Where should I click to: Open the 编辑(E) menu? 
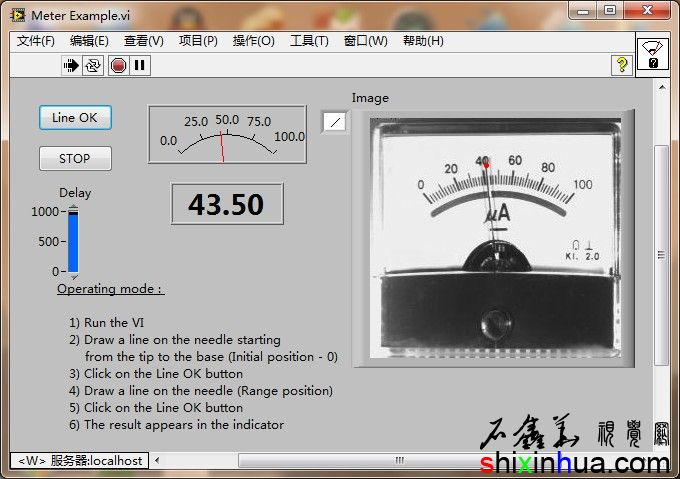pos(89,41)
